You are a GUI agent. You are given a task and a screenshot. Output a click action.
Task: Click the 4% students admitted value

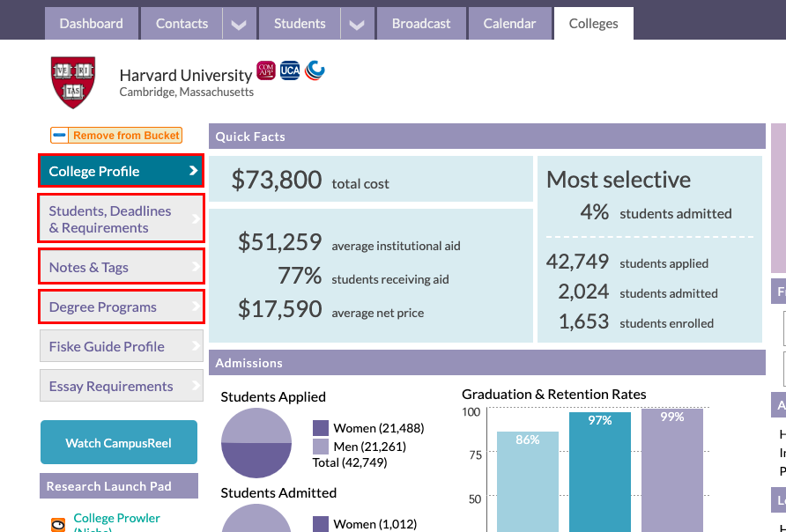595,212
